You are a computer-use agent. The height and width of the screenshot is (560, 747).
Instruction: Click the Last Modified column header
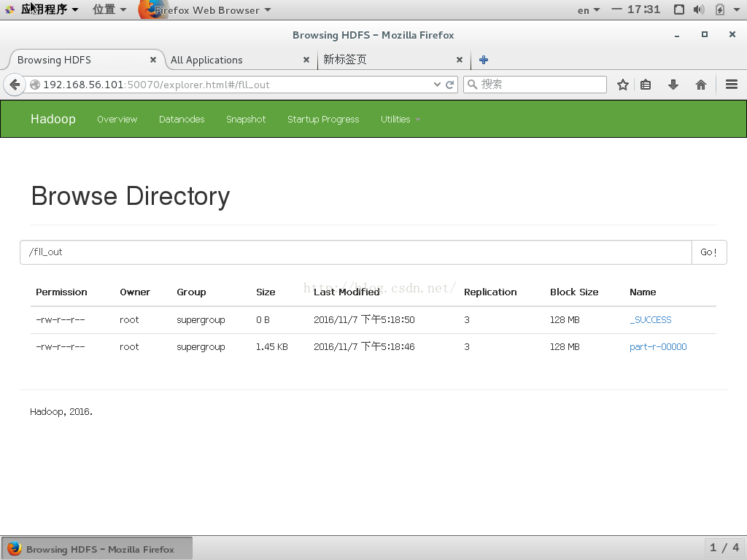pos(347,292)
